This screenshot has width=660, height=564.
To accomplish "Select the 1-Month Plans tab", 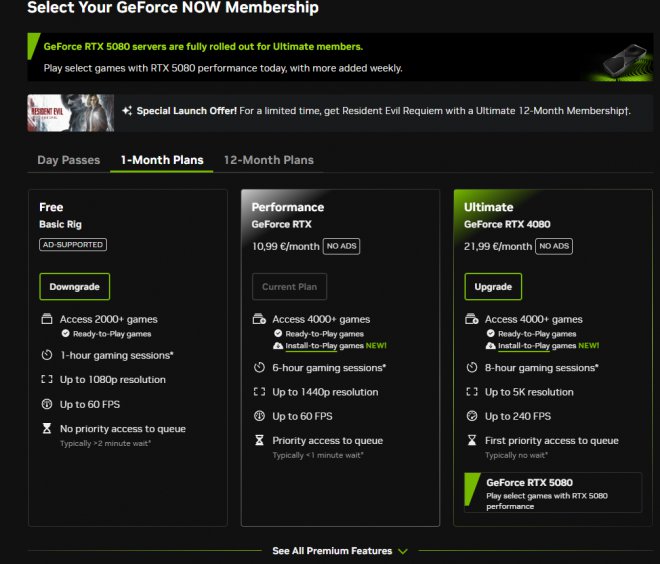I will click(162, 160).
